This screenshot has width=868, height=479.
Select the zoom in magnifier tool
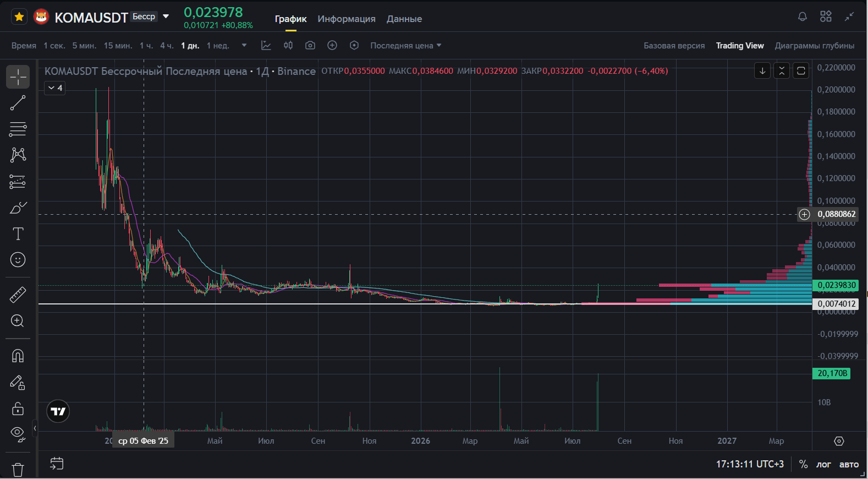pos(18,321)
